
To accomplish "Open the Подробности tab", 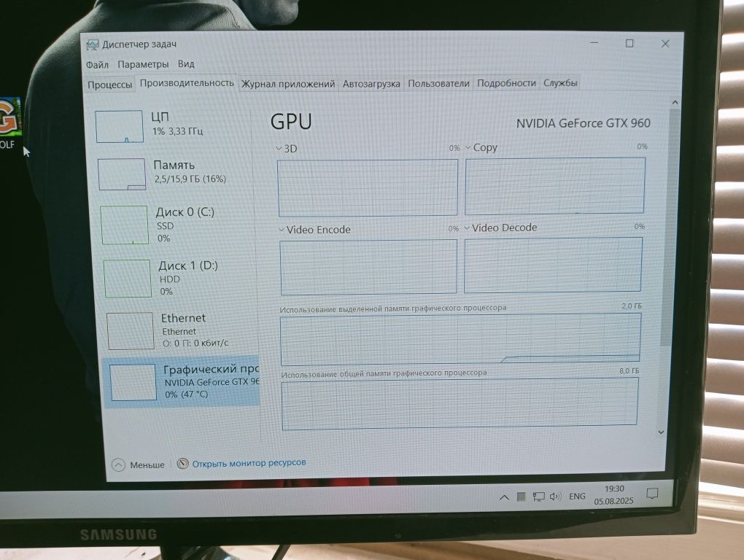I will (505, 83).
